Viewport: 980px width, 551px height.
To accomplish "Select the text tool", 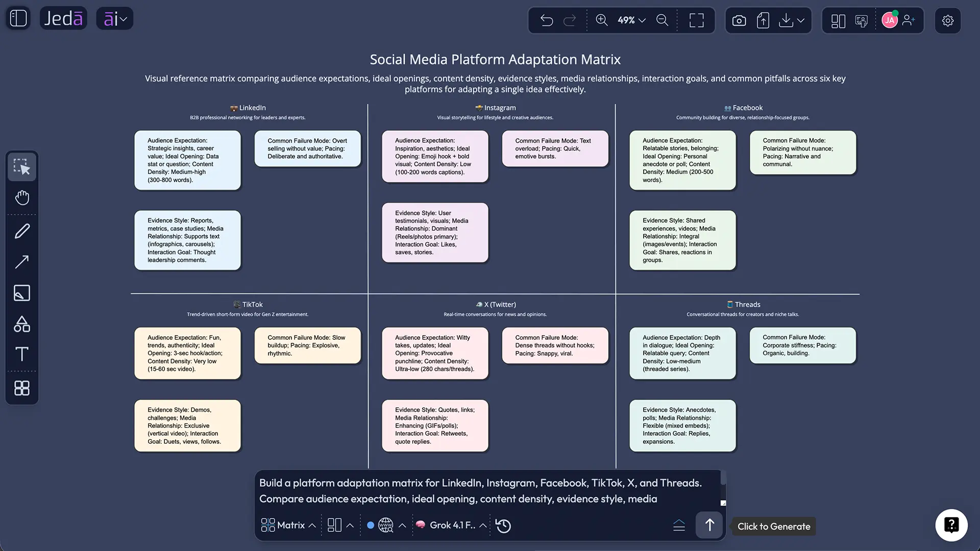I will click(x=22, y=354).
